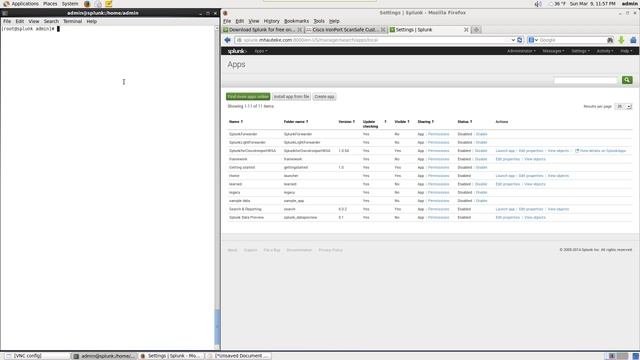Viewport: 640px width, 360px height.
Task: Click the Documentation footer link
Action: click(x=299, y=250)
